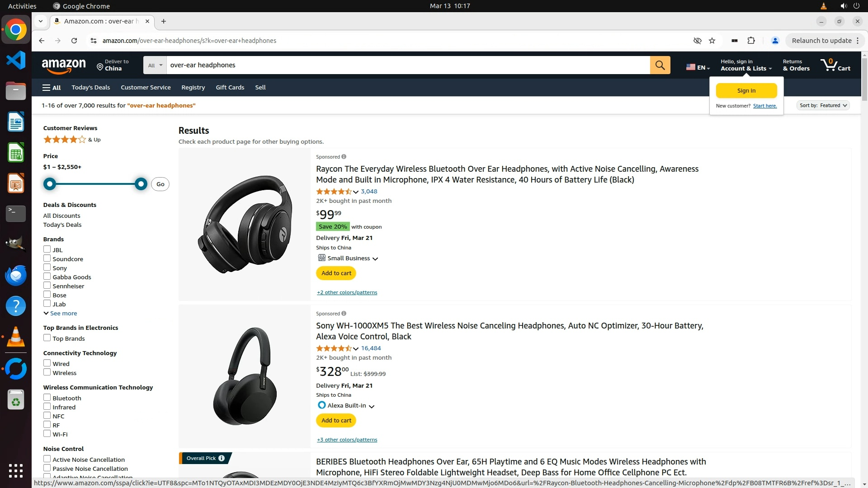Viewport: 868px width, 488px height.
Task: Reload the page in Chrome
Action: (x=74, y=41)
